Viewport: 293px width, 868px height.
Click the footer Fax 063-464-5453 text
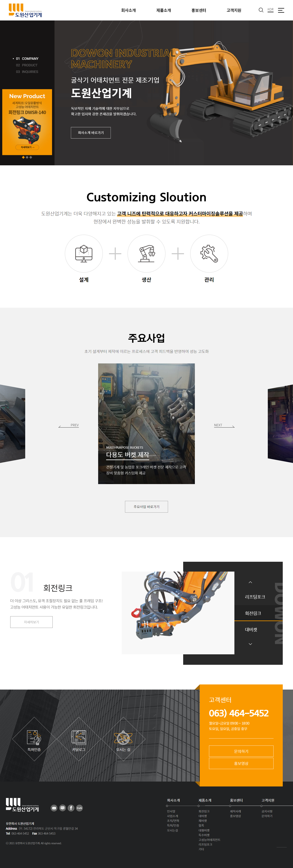tap(44, 833)
